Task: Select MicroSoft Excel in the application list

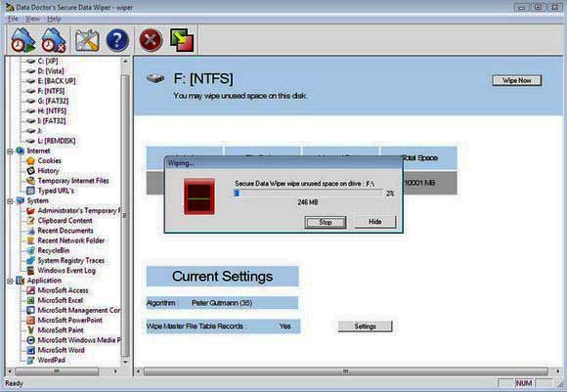Action: [61, 300]
